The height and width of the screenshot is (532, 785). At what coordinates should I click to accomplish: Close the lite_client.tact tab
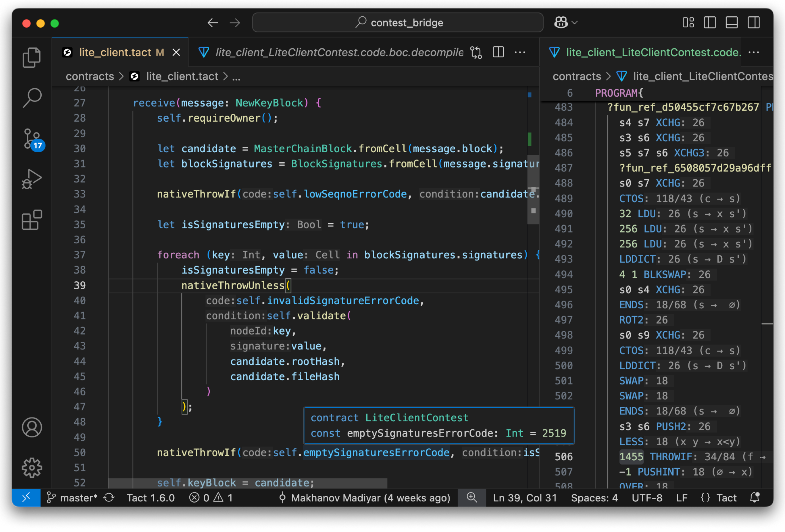click(176, 53)
